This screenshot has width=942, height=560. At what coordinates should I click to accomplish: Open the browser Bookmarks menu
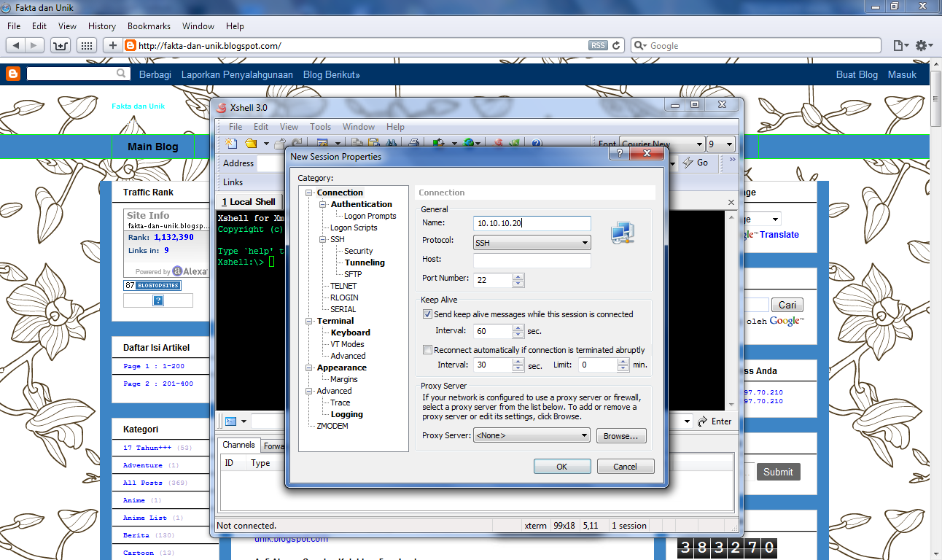(x=149, y=26)
